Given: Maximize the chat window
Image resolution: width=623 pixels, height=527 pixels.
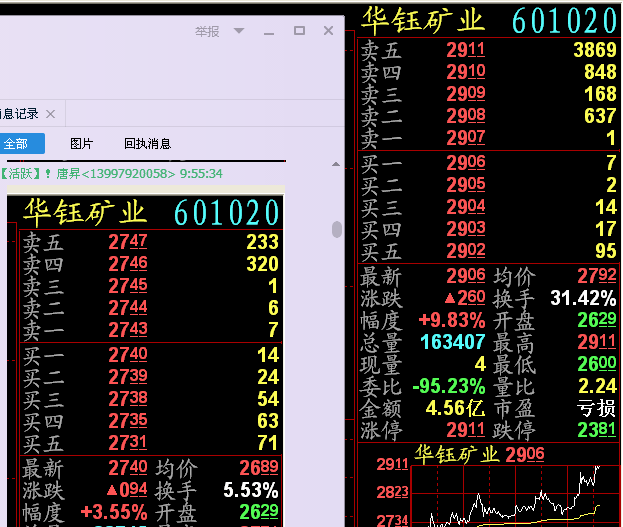Looking at the screenshot, I should coord(299,31).
